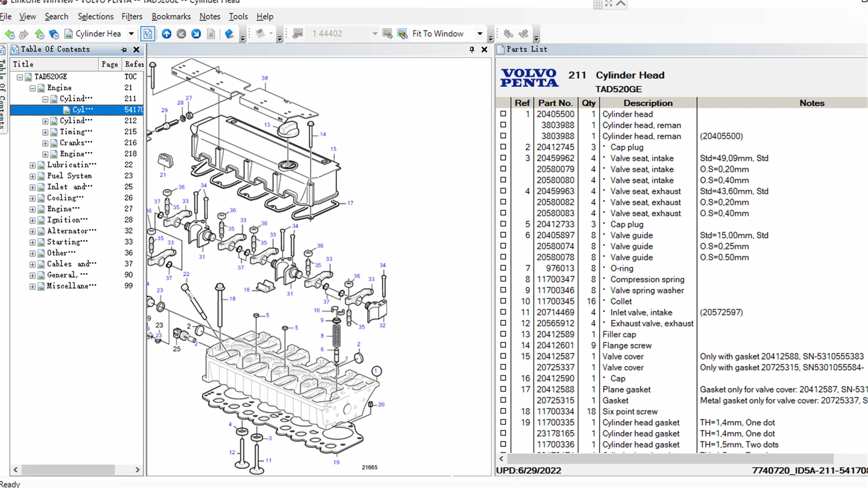
Task: Check the box for Cylinder head 20405500
Action: [503, 114]
